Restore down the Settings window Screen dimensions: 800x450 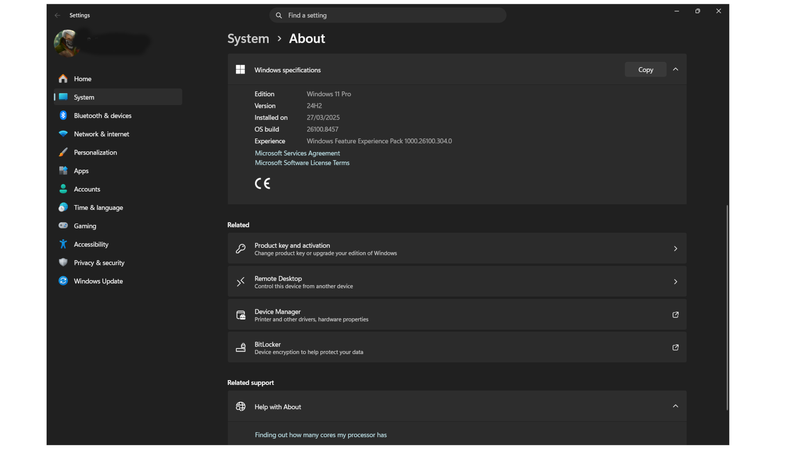point(697,11)
